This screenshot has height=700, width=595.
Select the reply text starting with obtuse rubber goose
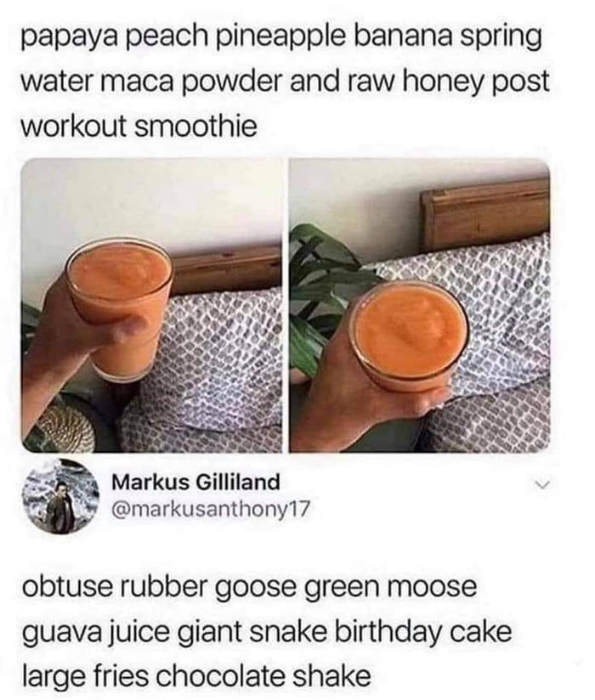tap(266, 631)
